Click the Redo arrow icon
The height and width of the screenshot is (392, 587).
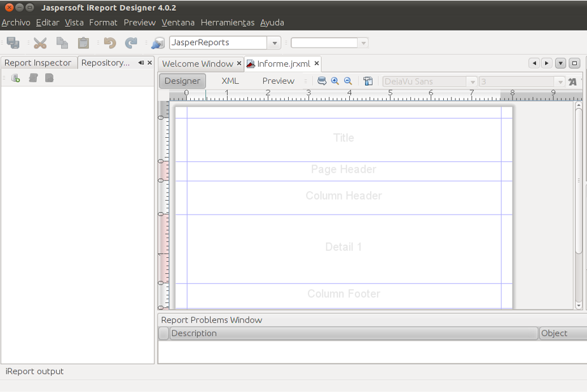coord(131,43)
